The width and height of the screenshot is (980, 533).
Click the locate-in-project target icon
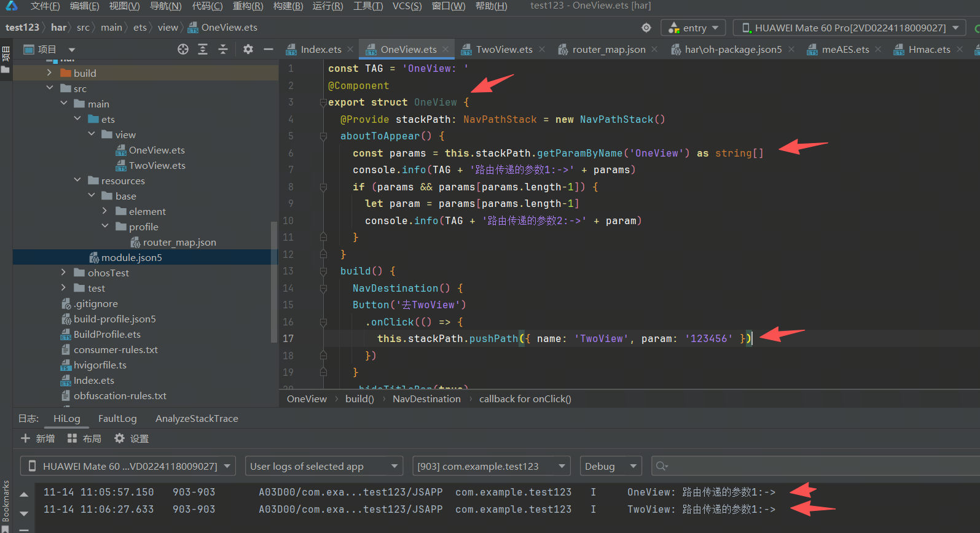coord(183,49)
